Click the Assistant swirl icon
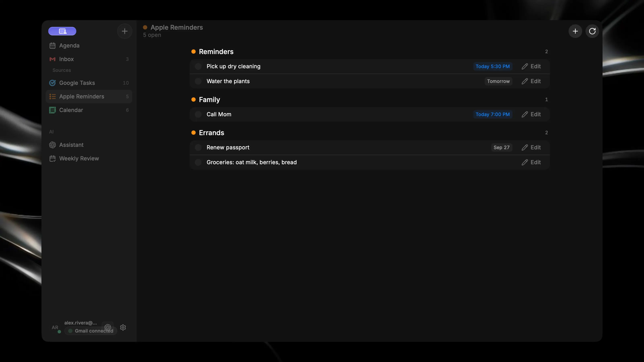The image size is (644, 362). 52,145
